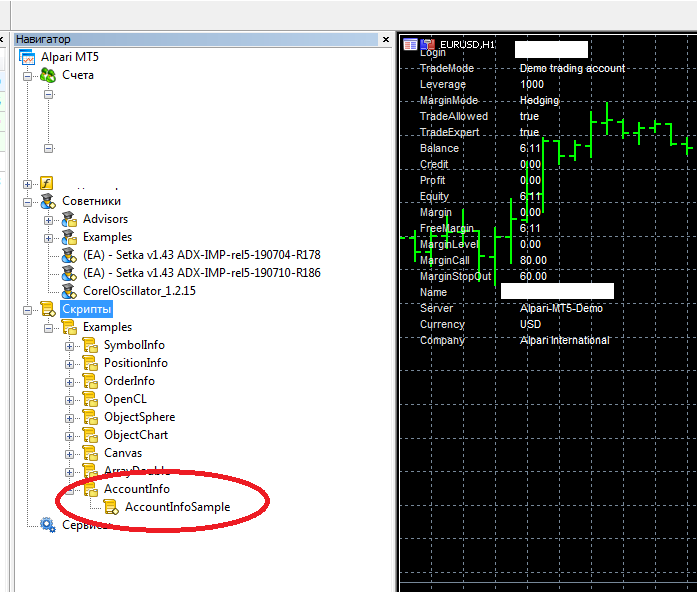
Task: Click the Setka rel5-190710-R186 advisor icon
Action: click(69, 273)
